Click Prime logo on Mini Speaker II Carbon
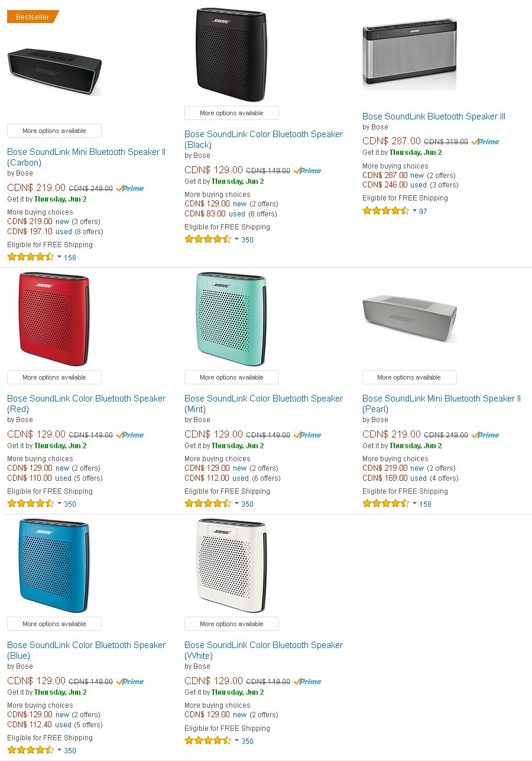The height and width of the screenshot is (761, 532). (130, 188)
